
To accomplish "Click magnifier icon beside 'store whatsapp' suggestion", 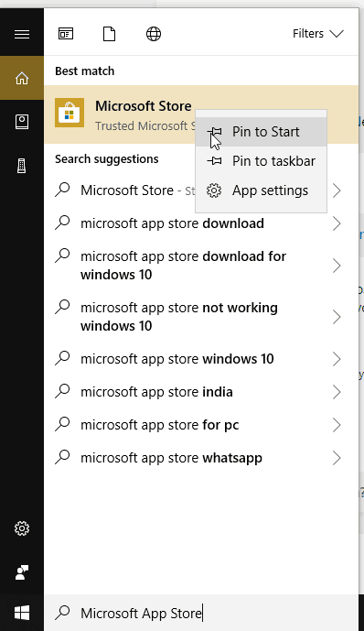I will 62,458.
